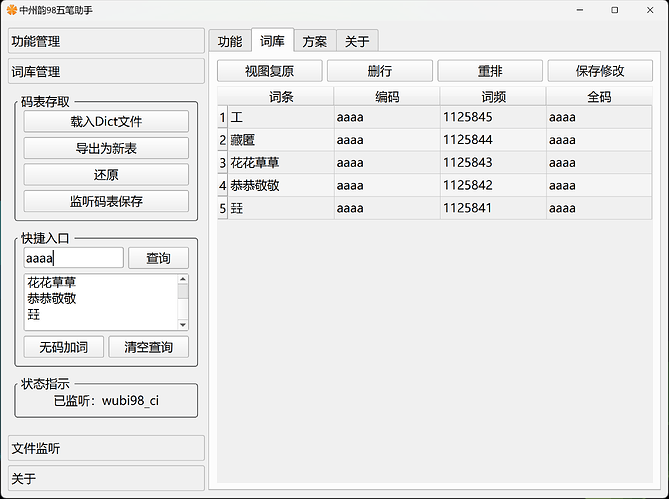This screenshot has width=669, height=499.
Task: Collapse the 词库管理 section
Action: (x=106, y=72)
